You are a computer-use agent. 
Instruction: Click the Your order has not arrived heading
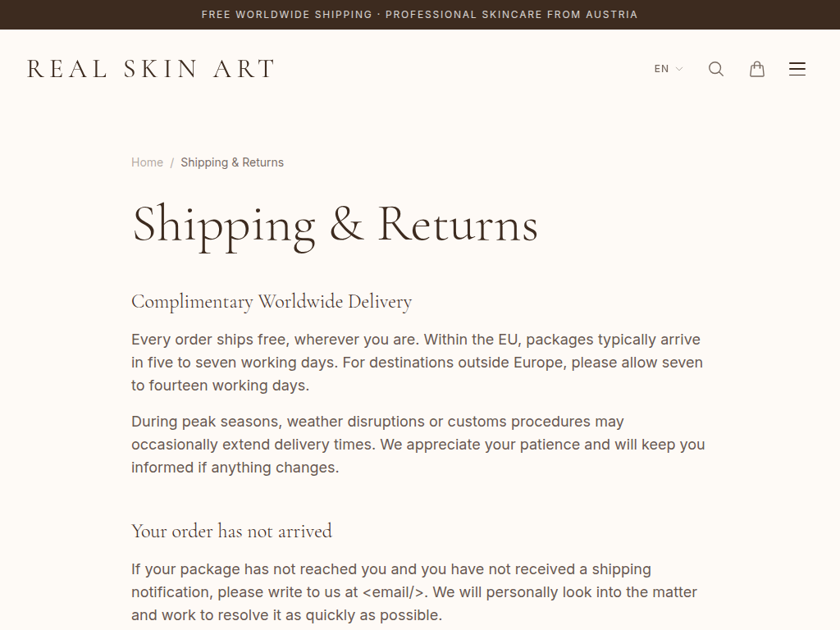231,531
